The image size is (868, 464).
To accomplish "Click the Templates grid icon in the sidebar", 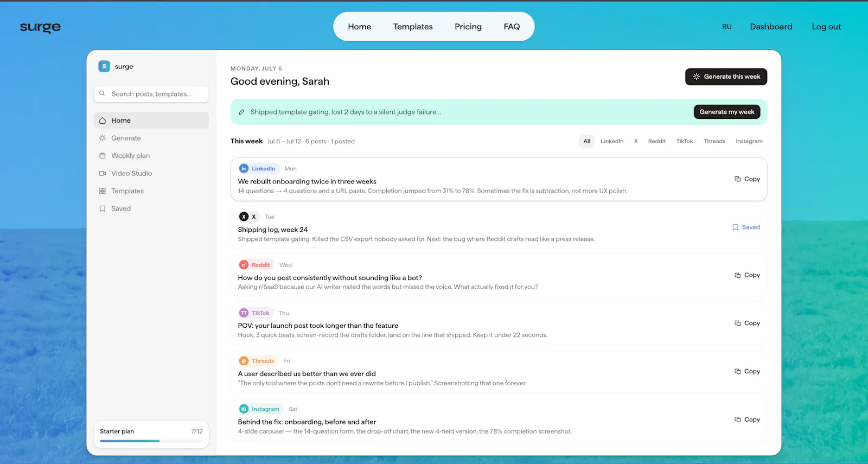I will [x=103, y=191].
